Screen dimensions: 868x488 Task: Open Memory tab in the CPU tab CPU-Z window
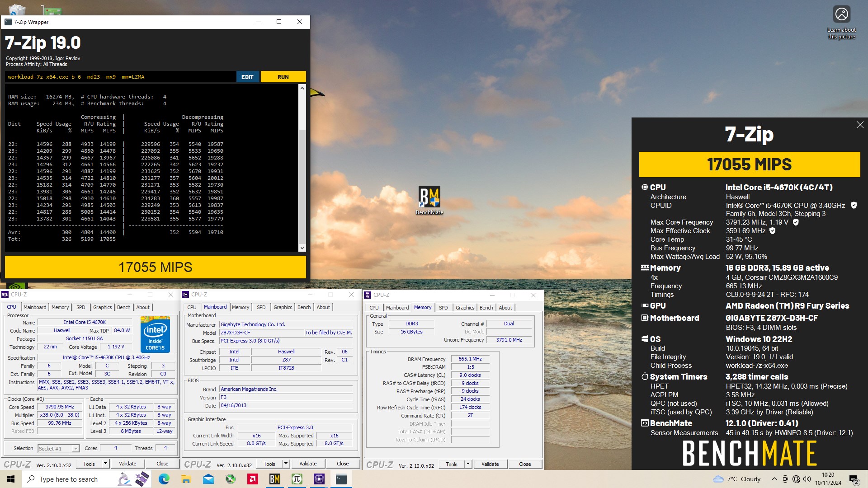click(60, 307)
